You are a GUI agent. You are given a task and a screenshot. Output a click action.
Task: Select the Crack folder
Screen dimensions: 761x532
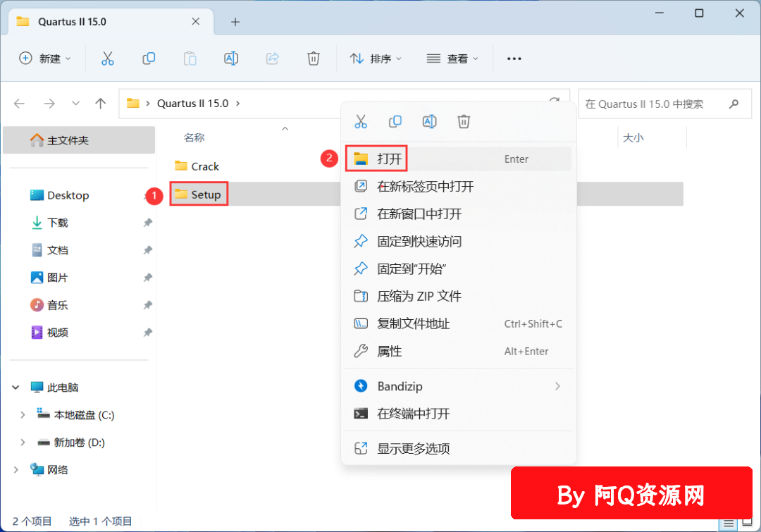tap(197, 166)
